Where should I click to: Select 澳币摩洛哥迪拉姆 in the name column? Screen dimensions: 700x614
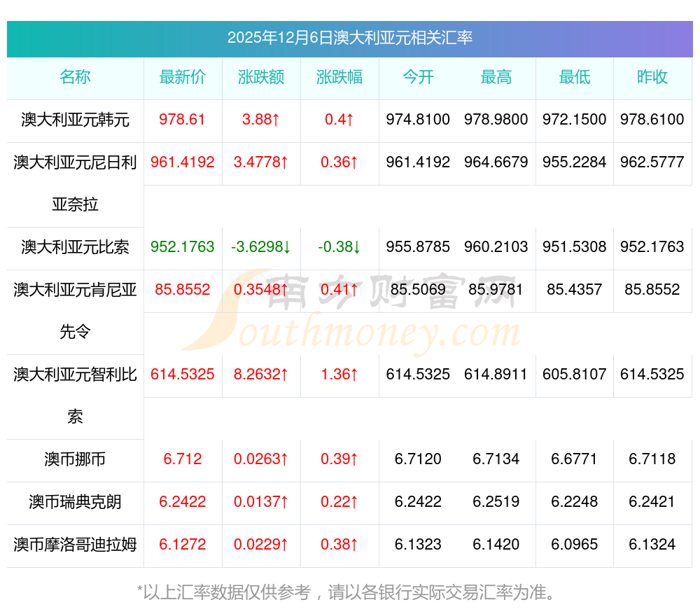75,544
